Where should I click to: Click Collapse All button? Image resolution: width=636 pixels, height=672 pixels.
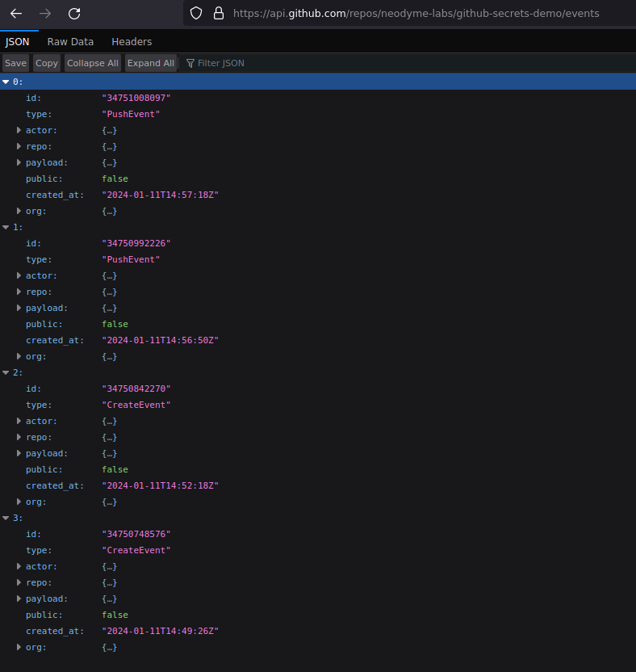(92, 63)
